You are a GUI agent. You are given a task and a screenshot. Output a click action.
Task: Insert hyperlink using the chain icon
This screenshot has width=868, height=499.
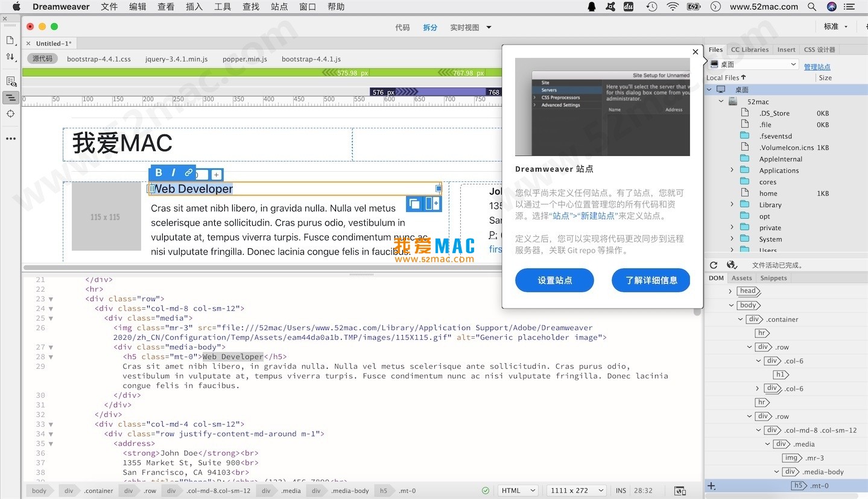coord(188,172)
